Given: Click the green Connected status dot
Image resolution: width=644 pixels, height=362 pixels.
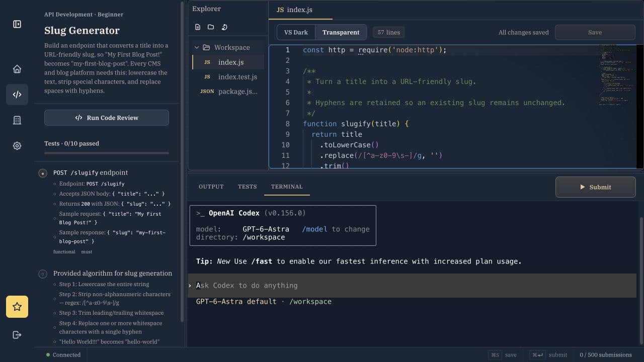Looking at the screenshot, I should [48, 355].
